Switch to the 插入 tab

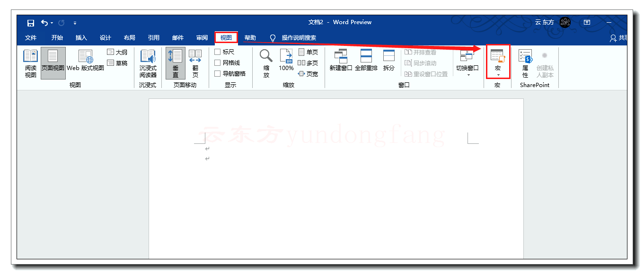tap(81, 38)
